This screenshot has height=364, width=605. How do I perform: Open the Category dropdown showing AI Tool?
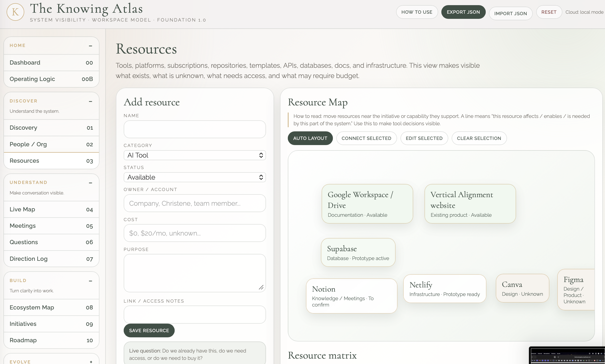tap(195, 155)
